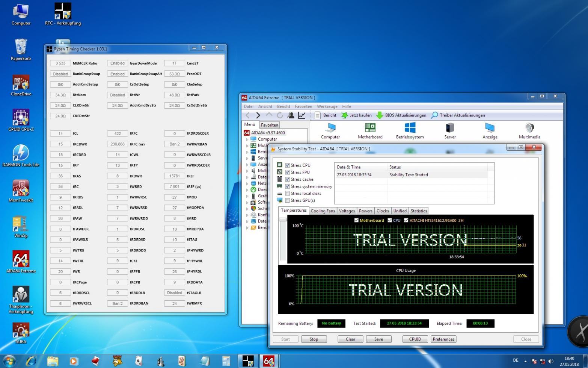Screen dimensions: 588x368
Task: Open the Ansicht menu
Action: pyautogui.click(x=265, y=106)
